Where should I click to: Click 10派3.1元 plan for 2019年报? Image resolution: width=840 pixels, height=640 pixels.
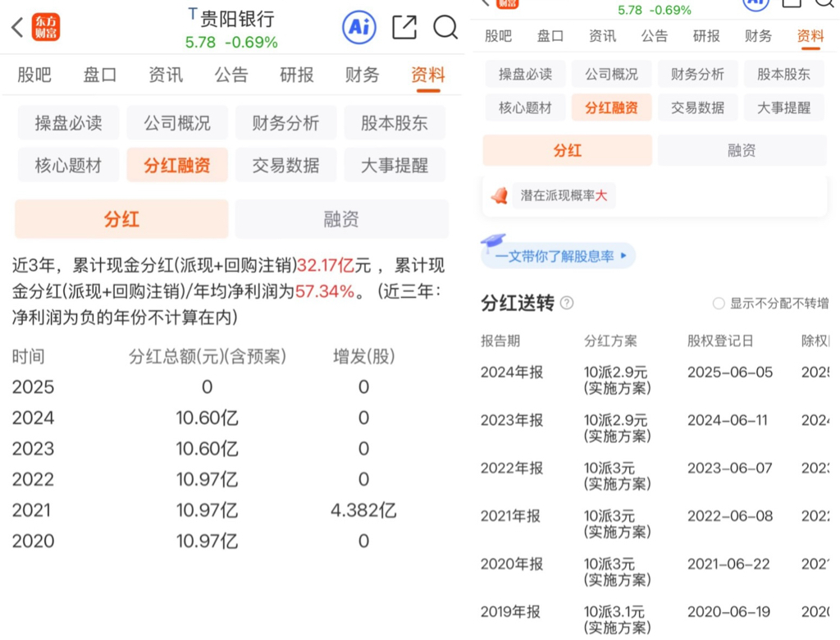(617, 619)
